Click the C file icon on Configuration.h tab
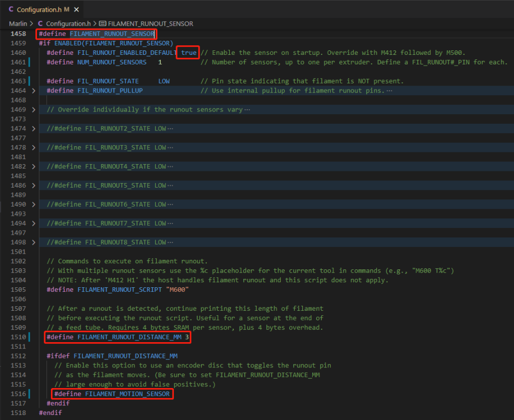Image resolution: width=514 pixels, height=420 pixels. click(11, 9)
